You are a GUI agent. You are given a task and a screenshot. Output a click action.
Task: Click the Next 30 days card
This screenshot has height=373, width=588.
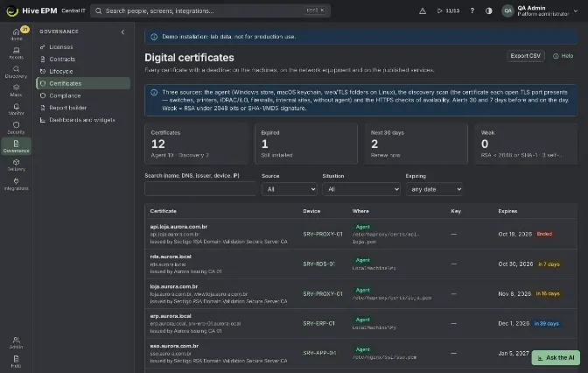[416, 144]
